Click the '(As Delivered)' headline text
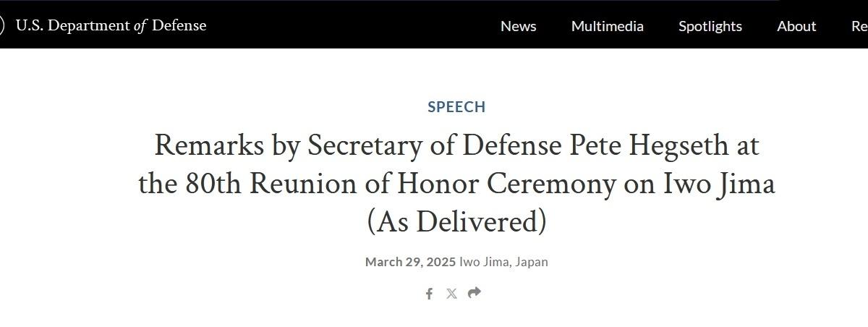This screenshot has height=327, width=868. [x=456, y=221]
